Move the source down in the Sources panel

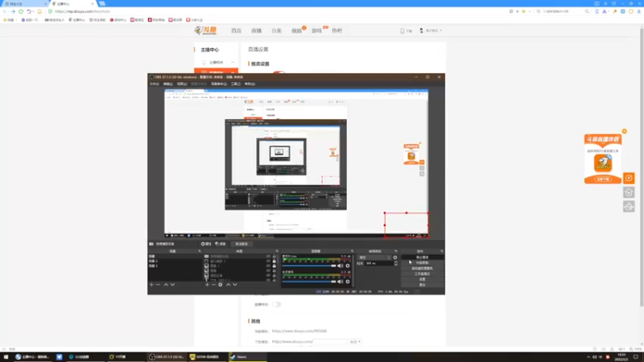click(235, 285)
